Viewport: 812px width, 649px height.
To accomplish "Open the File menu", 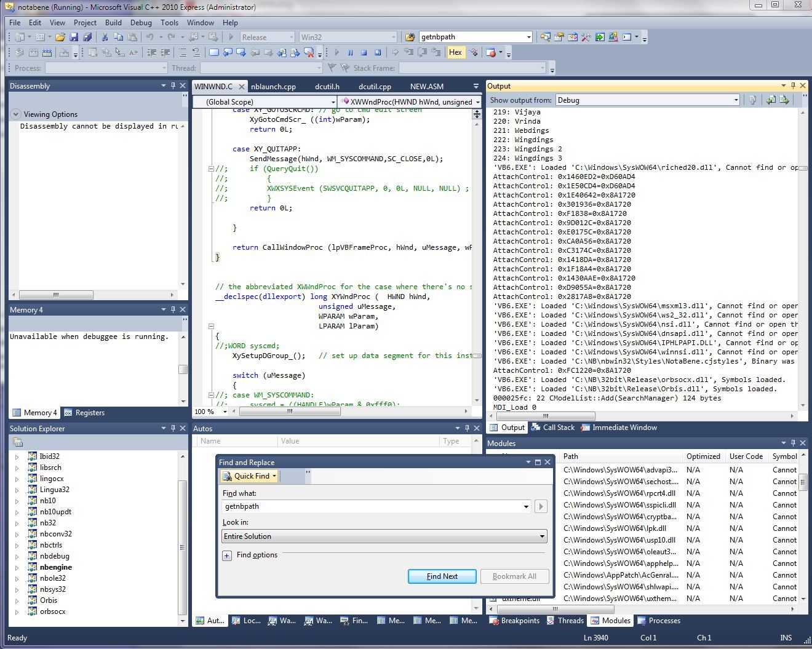I will click(15, 22).
